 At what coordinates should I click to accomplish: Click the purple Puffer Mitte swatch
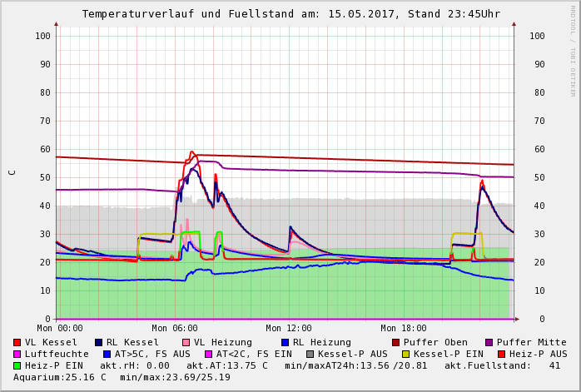489,342
